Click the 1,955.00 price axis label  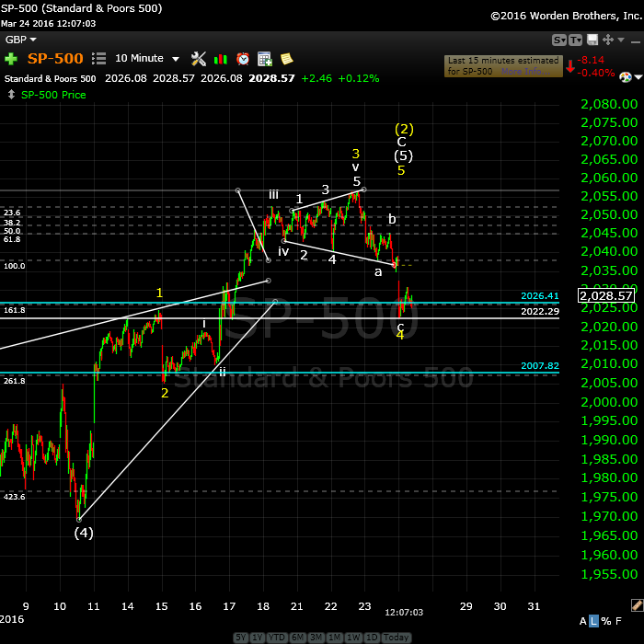click(x=609, y=574)
